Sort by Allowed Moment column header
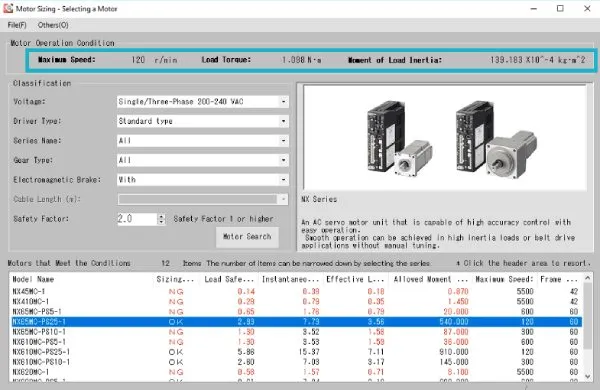The width and height of the screenshot is (600, 390). click(430, 279)
